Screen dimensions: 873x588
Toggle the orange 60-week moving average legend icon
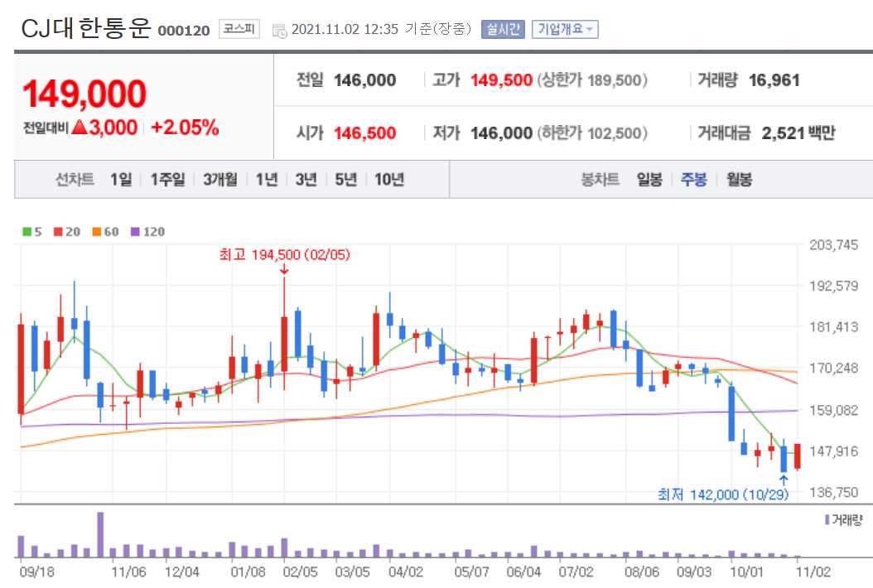click(x=95, y=232)
